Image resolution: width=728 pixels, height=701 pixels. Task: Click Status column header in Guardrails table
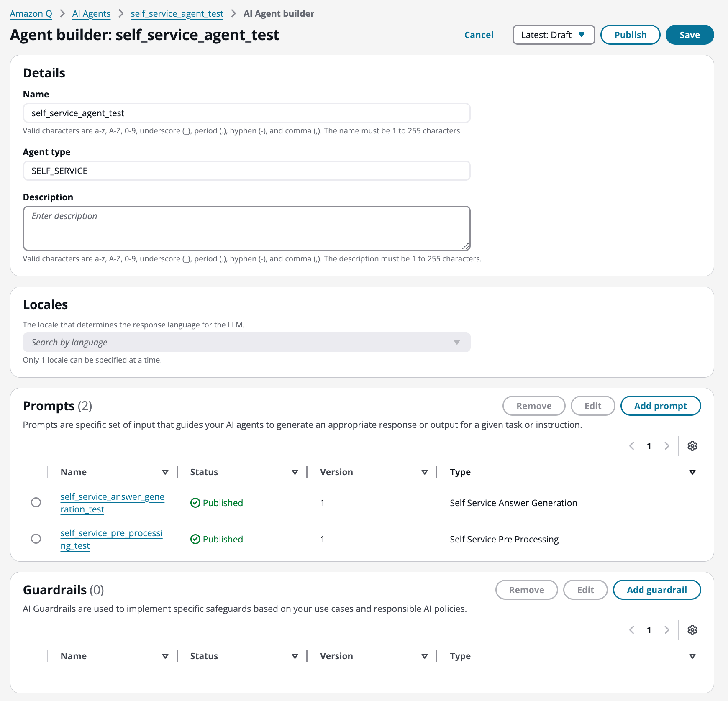coord(204,656)
